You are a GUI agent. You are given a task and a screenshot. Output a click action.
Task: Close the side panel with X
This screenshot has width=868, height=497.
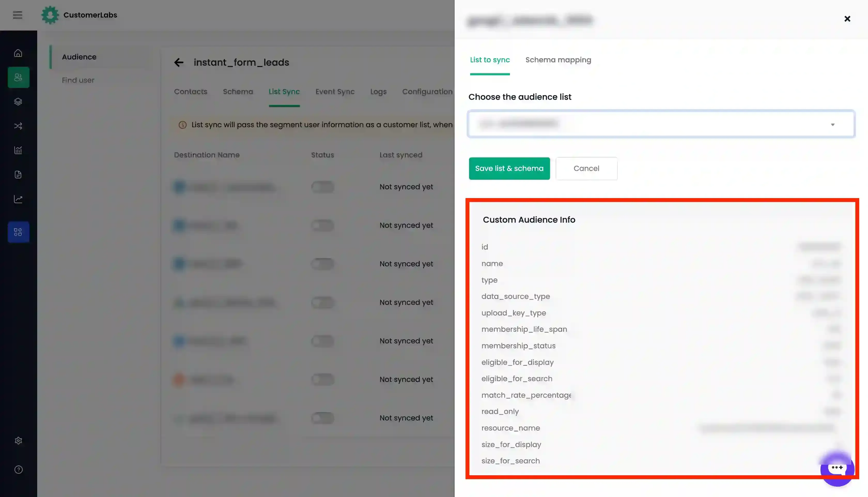[x=847, y=19]
